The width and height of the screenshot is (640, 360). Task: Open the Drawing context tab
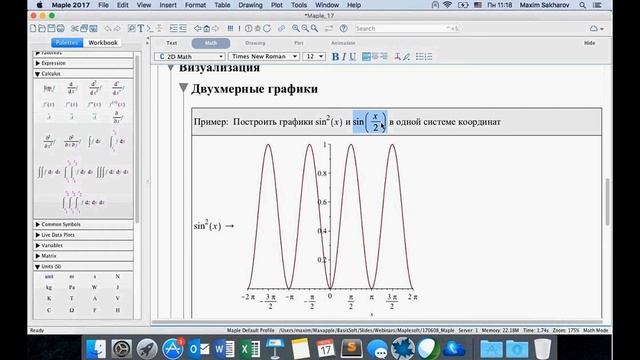(255, 43)
